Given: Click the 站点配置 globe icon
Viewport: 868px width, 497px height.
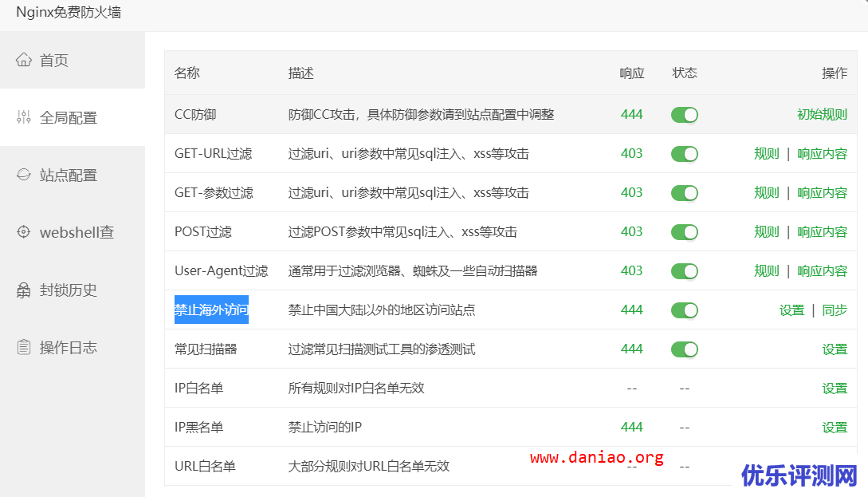Looking at the screenshot, I should [23, 175].
